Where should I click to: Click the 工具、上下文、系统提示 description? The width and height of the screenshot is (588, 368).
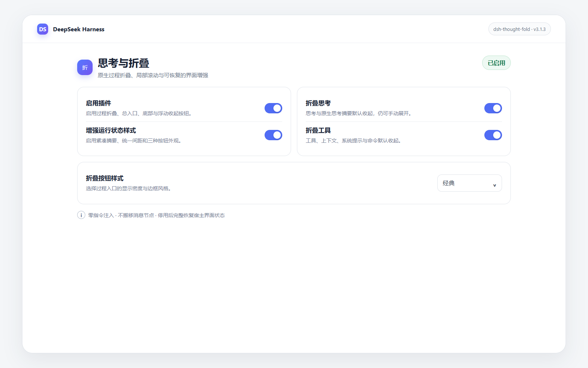click(x=353, y=141)
